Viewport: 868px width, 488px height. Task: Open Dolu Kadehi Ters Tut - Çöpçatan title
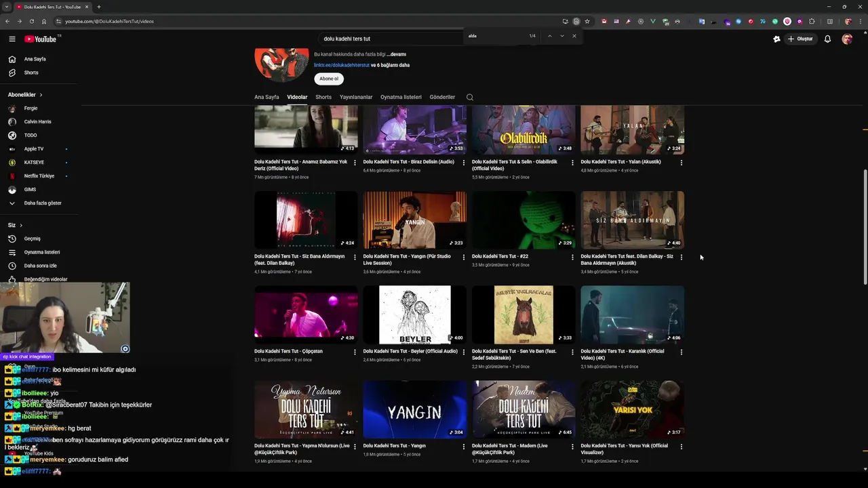(x=288, y=351)
